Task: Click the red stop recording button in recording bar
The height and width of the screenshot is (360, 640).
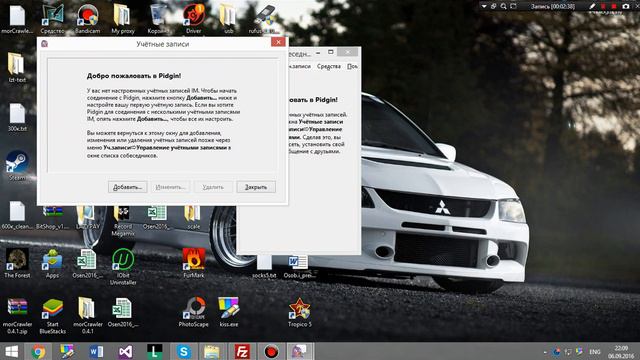Action: tap(614, 6)
